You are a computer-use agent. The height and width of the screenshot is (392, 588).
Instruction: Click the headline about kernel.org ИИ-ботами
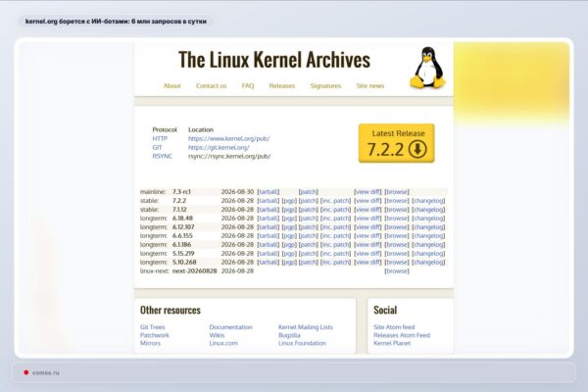(x=116, y=22)
